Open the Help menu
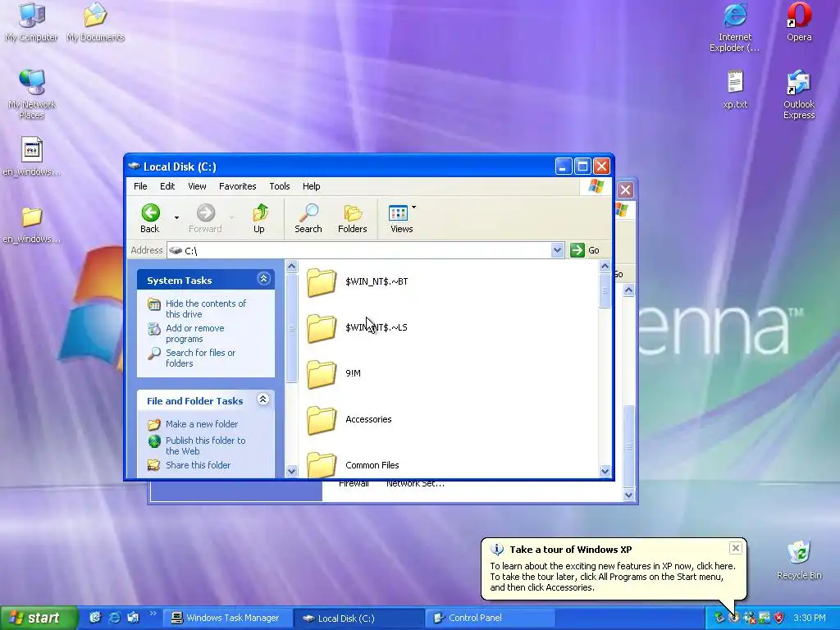 tap(311, 186)
